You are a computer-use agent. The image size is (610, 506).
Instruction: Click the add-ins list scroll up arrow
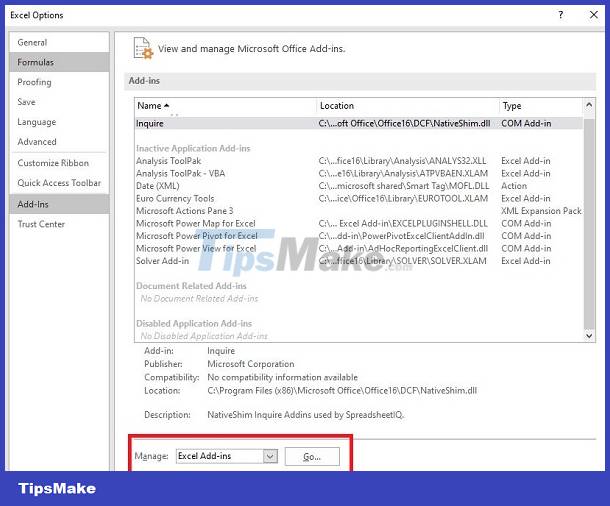589,105
